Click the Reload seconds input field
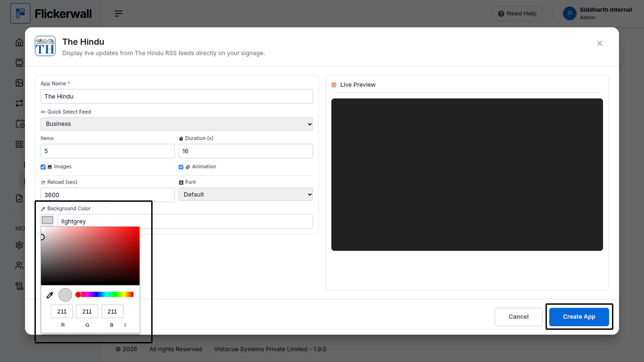This screenshot has height=362, width=644. [107, 195]
